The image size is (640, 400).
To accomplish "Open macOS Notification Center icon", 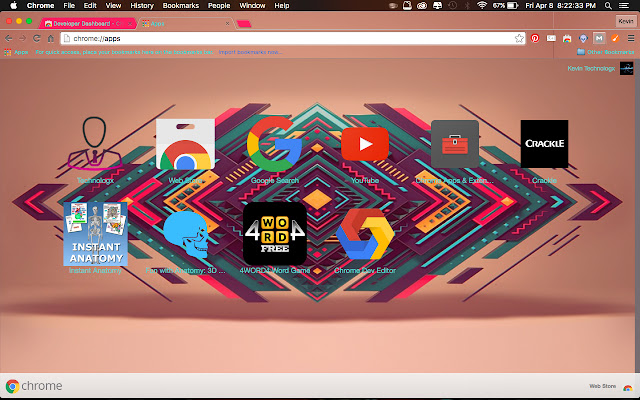I will pos(624,6).
